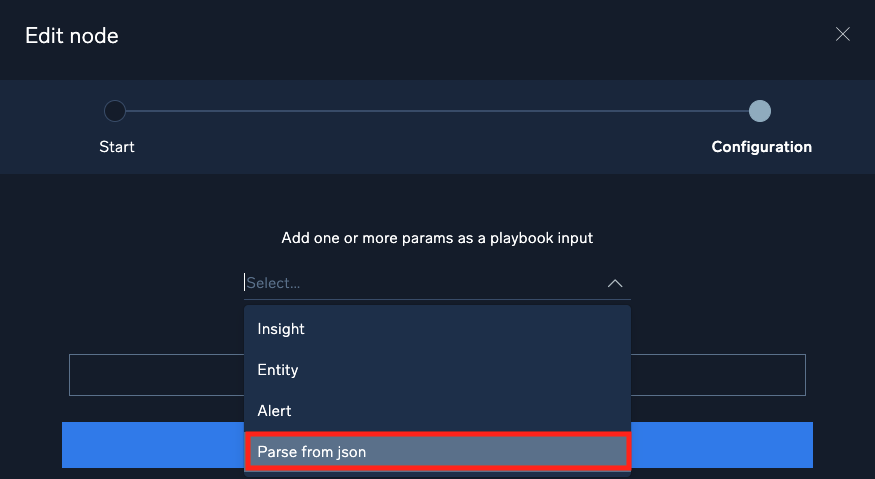Click the line connecting Start and Configuration
This screenshot has width=875, height=479.
pos(437,111)
